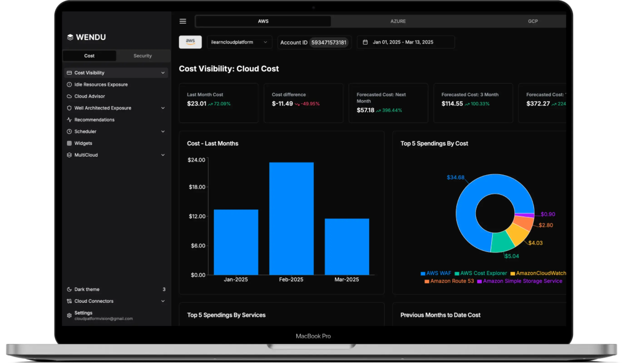Click the Last Month Cost card

(219, 103)
